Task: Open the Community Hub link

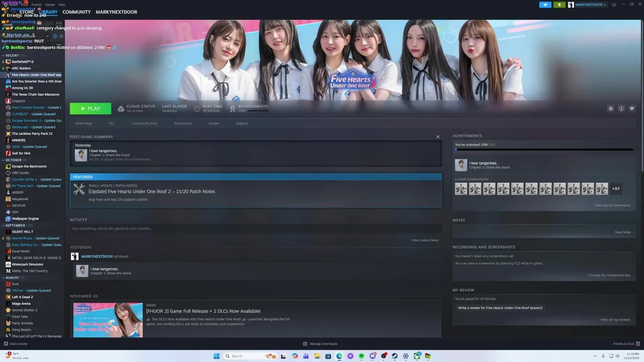Action: (x=144, y=123)
